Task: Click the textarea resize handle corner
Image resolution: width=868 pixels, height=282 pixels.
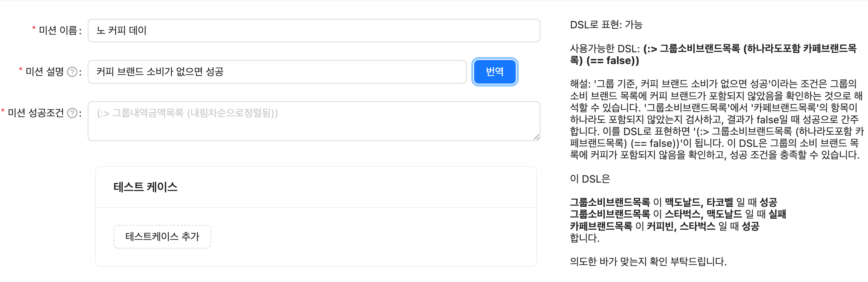Action: [536, 137]
